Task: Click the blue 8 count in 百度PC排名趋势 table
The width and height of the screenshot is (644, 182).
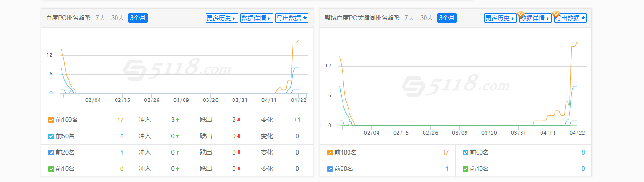Action: pos(122,136)
